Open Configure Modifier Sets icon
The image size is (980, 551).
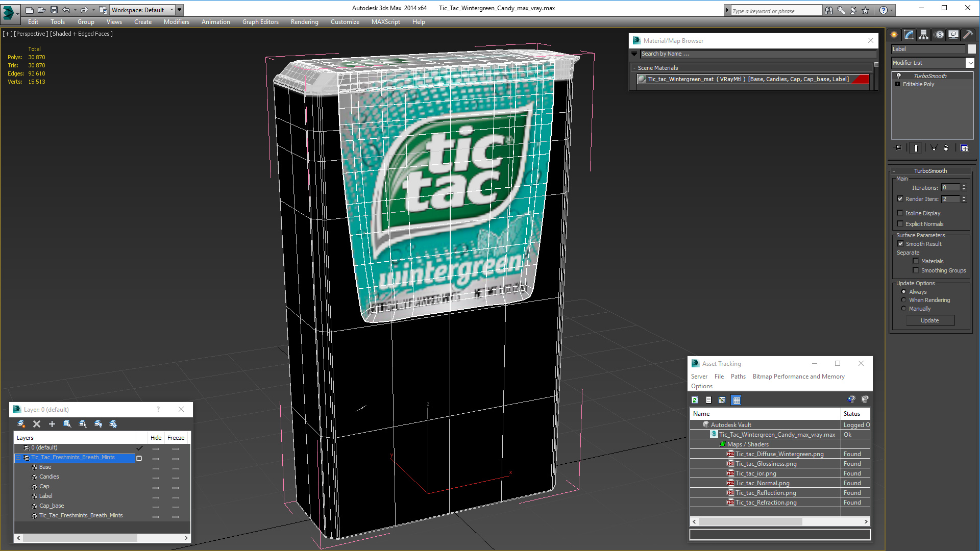tap(964, 148)
